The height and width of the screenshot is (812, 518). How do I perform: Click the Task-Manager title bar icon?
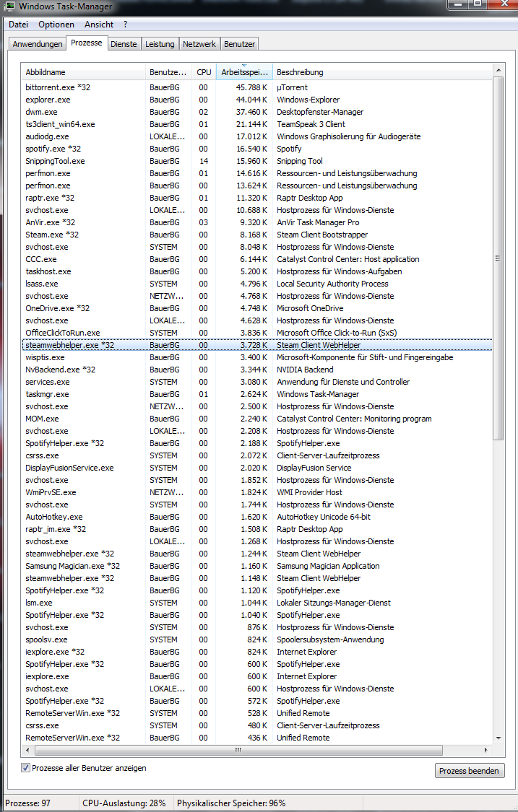(9, 6)
